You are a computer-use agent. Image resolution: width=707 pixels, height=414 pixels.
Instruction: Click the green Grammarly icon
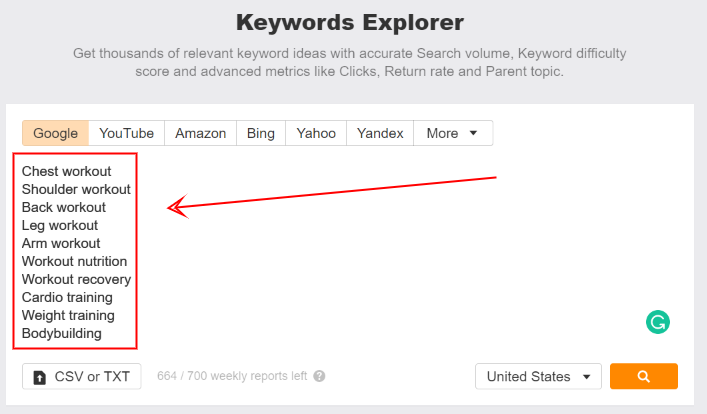click(x=657, y=322)
